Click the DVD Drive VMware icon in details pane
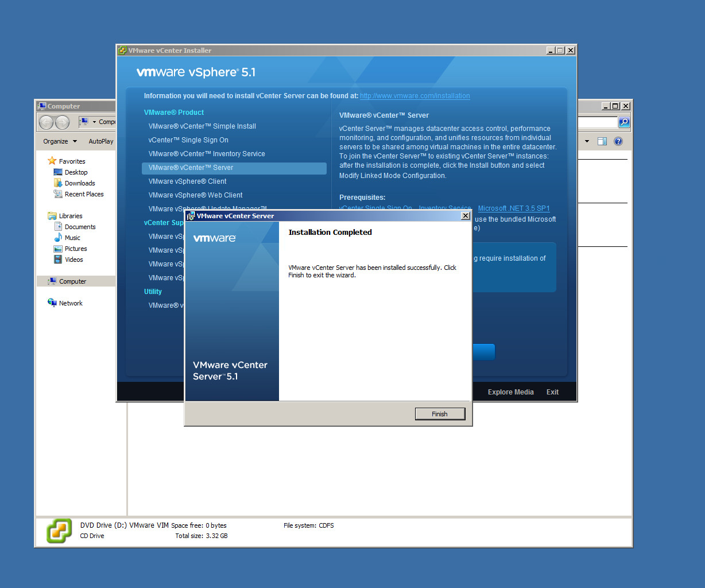Viewport: 705px width, 588px height. (x=59, y=531)
